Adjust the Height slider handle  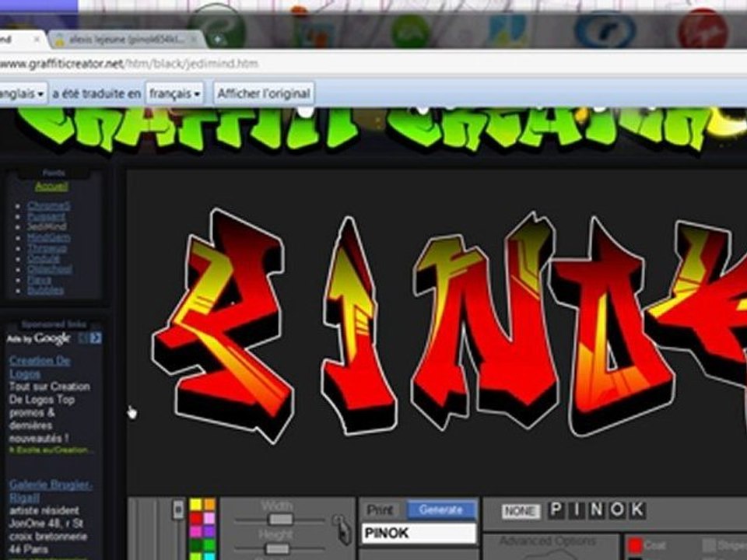pyautogui.click(x=277, y=548)
